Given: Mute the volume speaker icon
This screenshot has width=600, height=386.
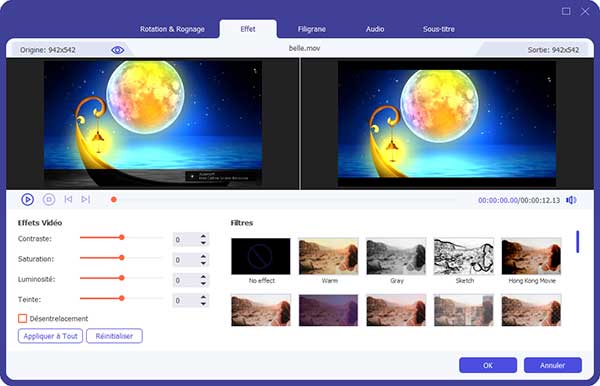Looking at the screenshot, I should coord(571,200).
